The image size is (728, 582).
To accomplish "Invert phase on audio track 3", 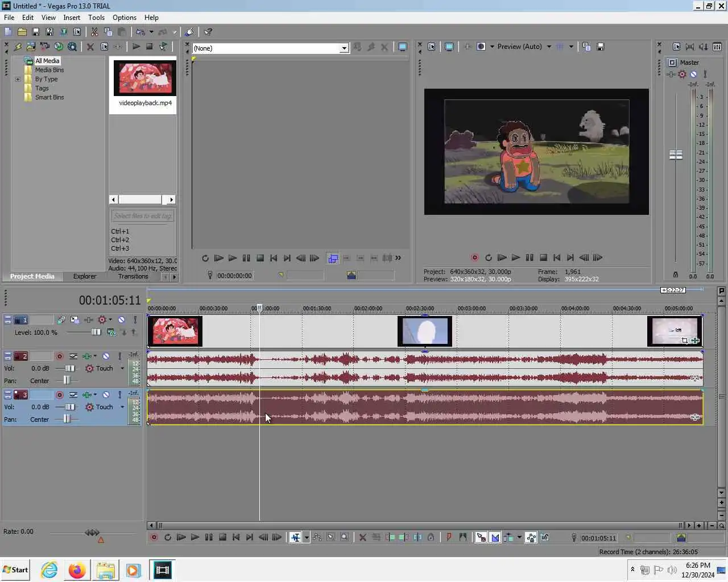I will coord(73,395).
